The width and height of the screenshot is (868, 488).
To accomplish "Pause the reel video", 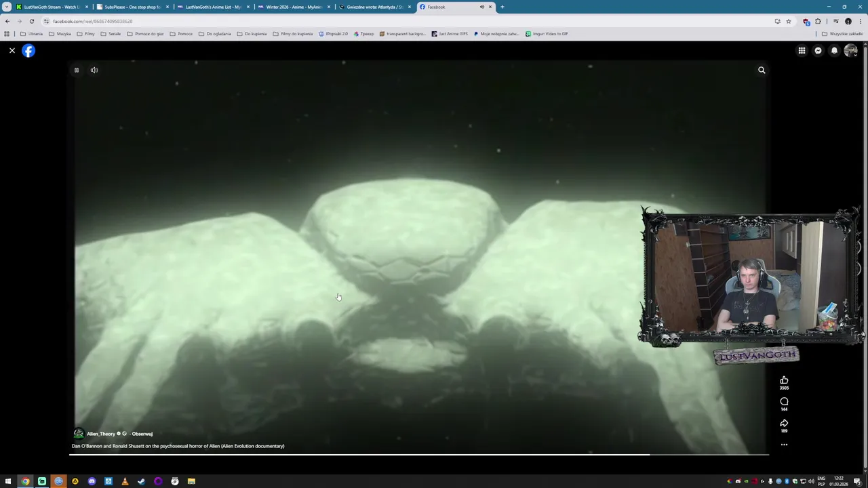I will click(77, 70).
